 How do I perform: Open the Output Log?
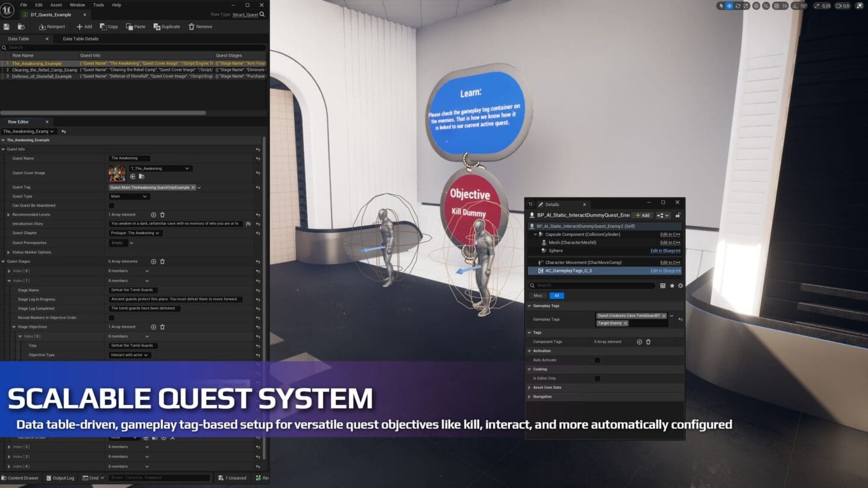60,478
